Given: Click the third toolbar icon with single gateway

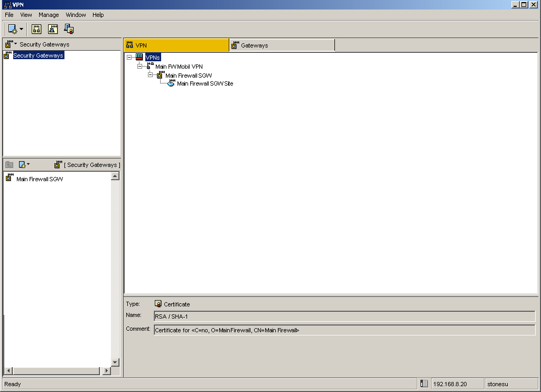Looking at the screenshot, I should [x=53, y=29].
